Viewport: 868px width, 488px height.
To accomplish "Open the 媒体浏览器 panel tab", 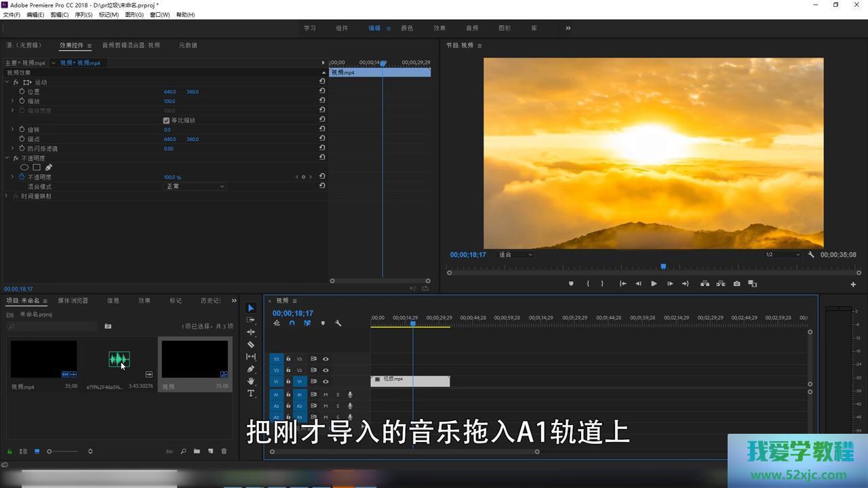I will click(73, 300).
